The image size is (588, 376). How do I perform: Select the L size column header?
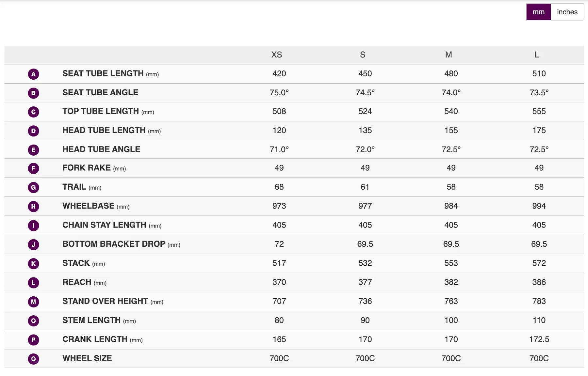click(x=536, y=55)
